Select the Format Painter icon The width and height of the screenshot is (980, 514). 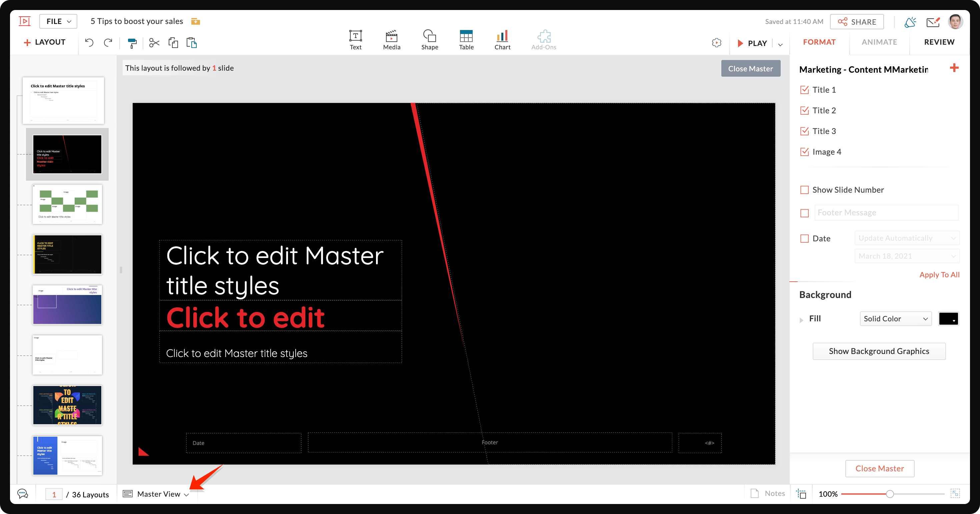point(132,43)
